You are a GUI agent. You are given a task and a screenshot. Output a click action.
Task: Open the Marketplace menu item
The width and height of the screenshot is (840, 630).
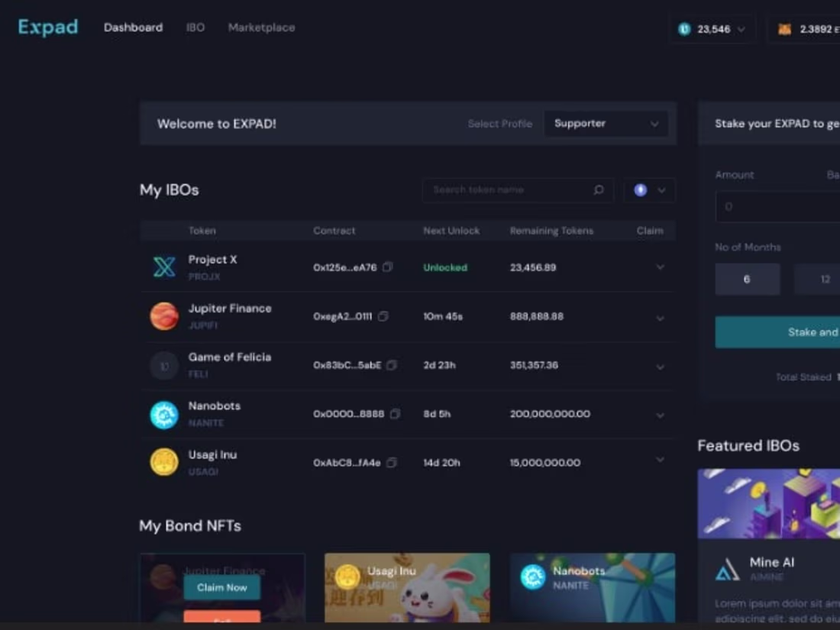261,27
